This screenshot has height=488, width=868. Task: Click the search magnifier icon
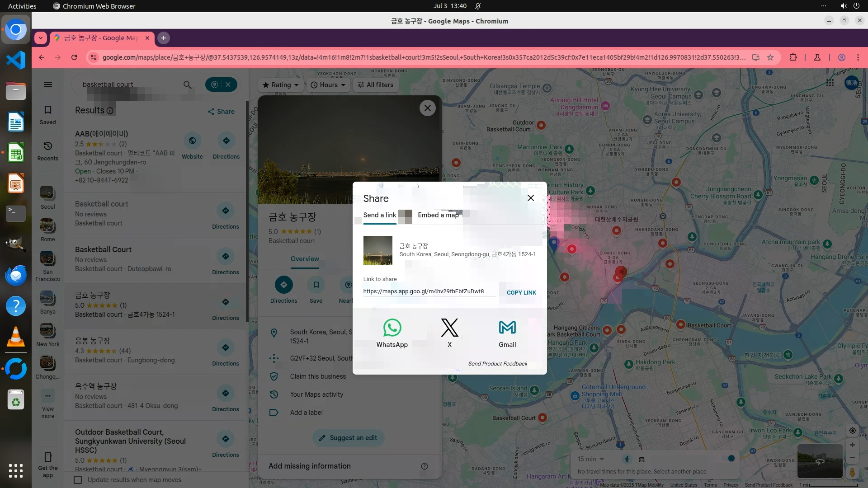click(187, 84)
